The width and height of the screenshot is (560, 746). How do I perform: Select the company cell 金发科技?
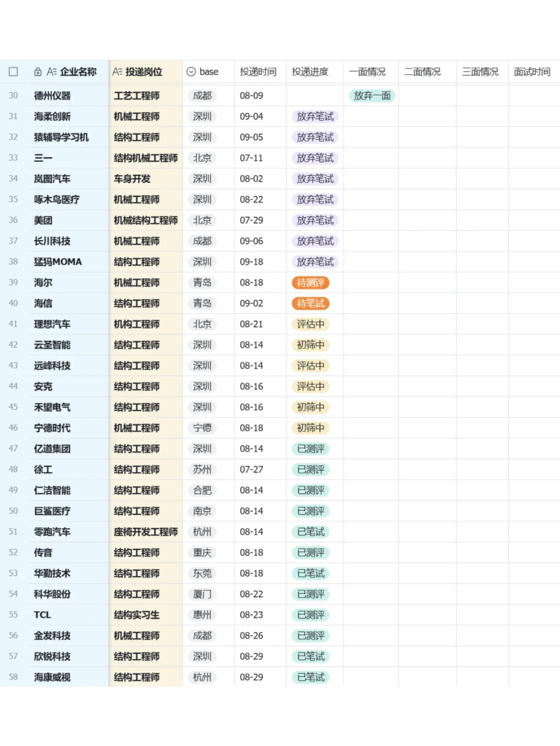coord(68,636)
